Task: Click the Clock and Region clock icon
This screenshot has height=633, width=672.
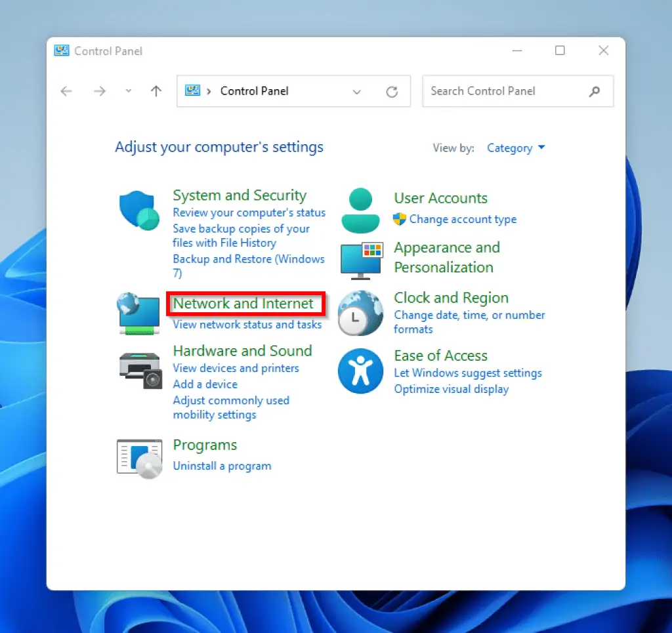Action: coord(360,313)
